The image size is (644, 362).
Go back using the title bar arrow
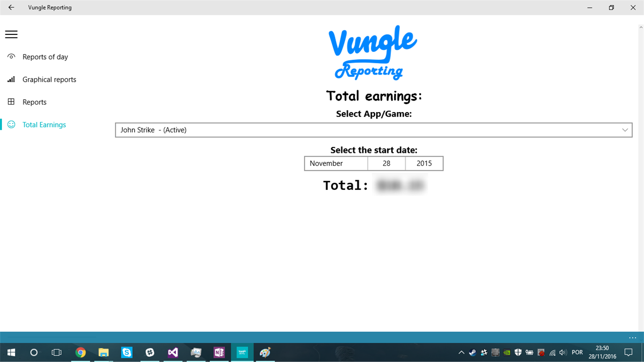click(11, 8)
